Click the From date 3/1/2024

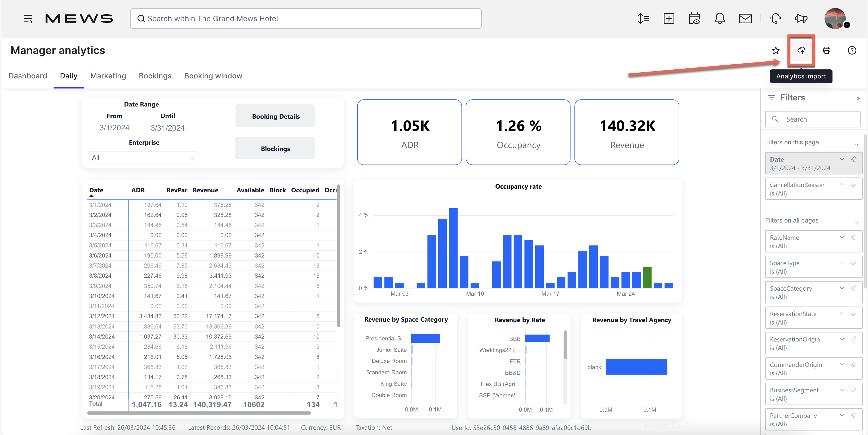(114, 128)
